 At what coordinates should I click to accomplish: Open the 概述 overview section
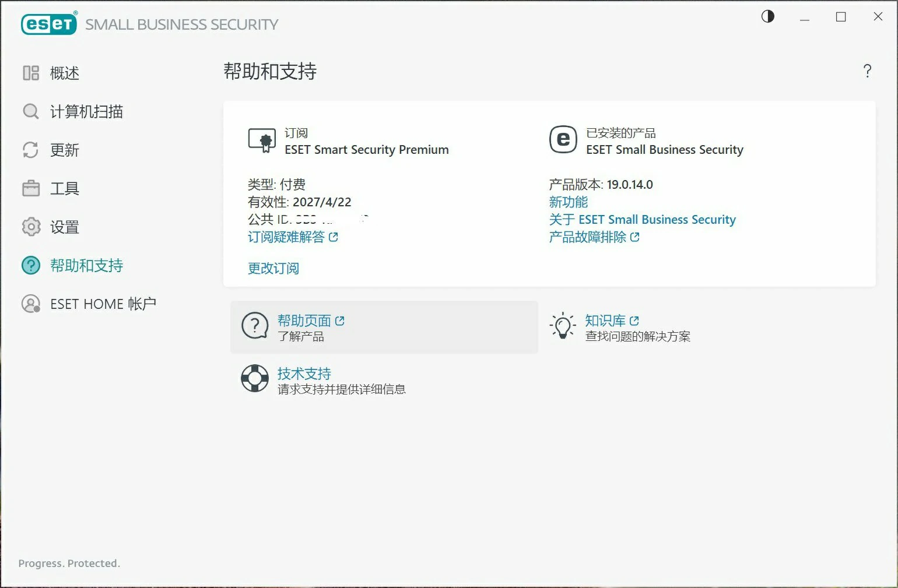pos(64,73)
